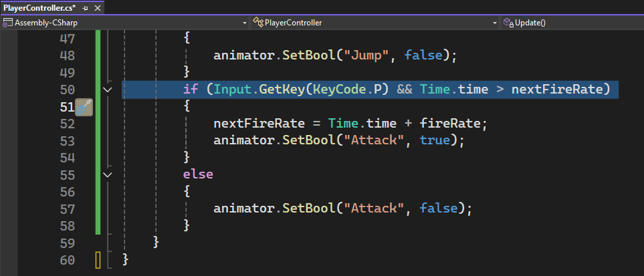
Task: Open the Update() member dropdown
Action: [639, 23]
